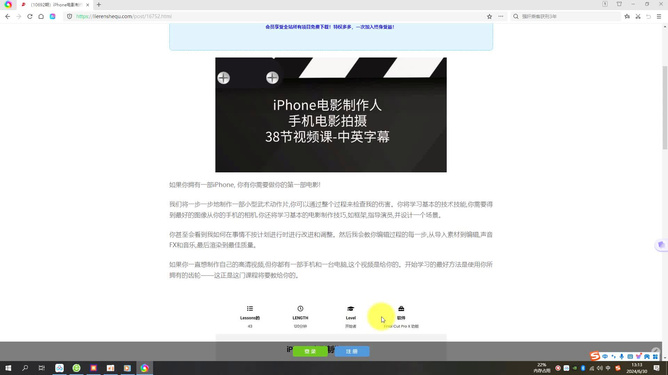Image resolution: width=668 pixels, height=375 pixels.
Task: Click the green 登录 login button
Action: (x=310, y=351)
